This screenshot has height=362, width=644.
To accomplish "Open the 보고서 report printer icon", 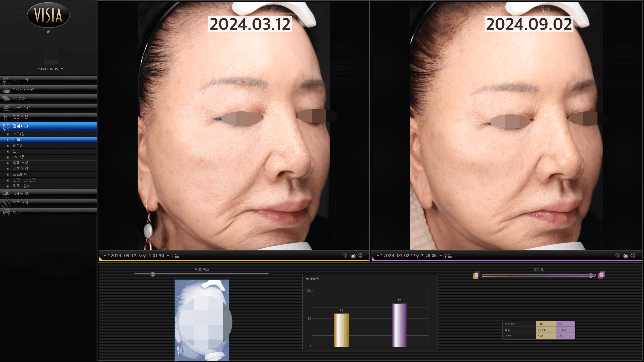I will tap(6, 212).
